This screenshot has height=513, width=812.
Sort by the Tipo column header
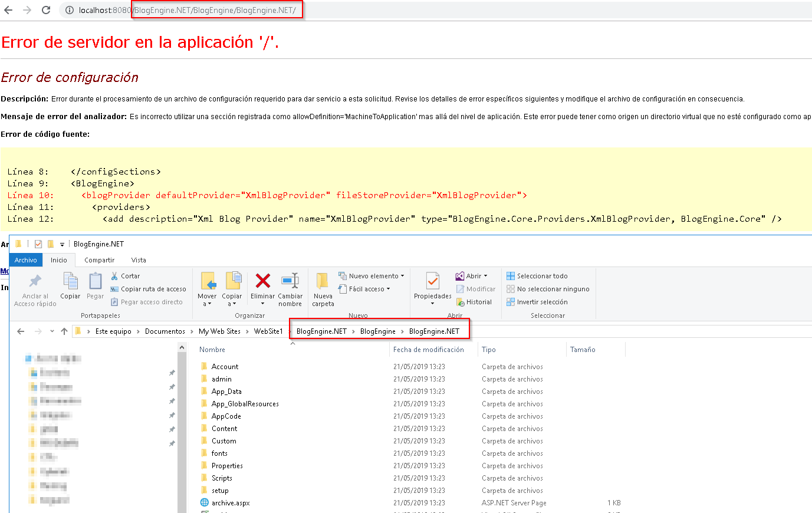tap(489, 350)
